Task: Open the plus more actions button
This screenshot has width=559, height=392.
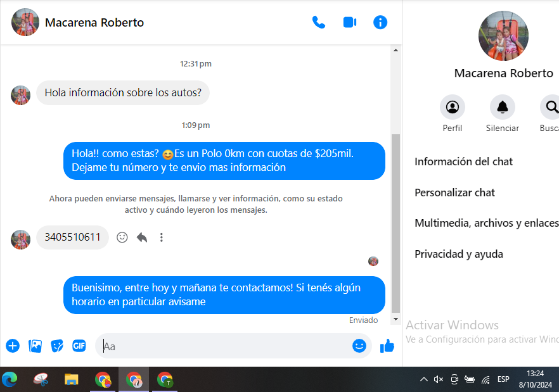Action: point(13,346)
